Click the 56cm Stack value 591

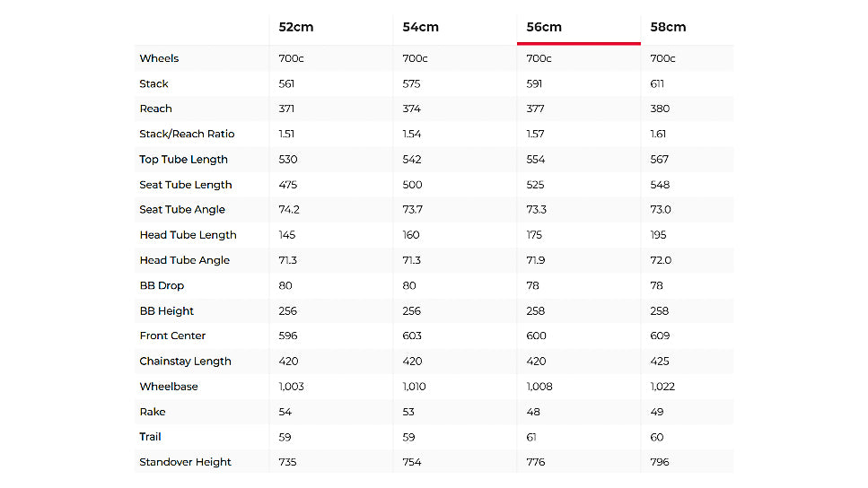point(535,83)
